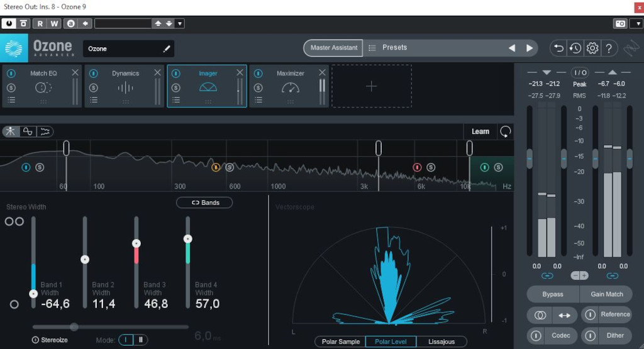644x349 pixels.
Task: Click the 3k crossover handle
Action: pyautogui.click(x=379, y=148)
